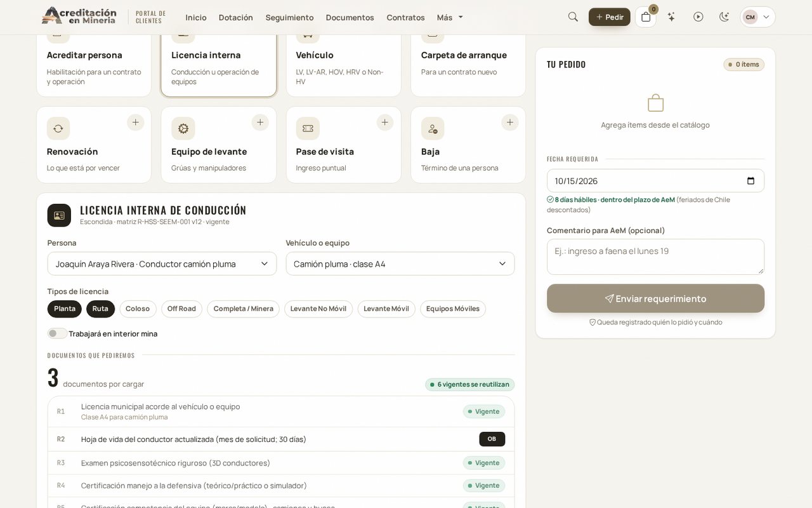Focus the Comentario para AeM text box
This screenshot has width=812, height=508.
tap(655, 257)
